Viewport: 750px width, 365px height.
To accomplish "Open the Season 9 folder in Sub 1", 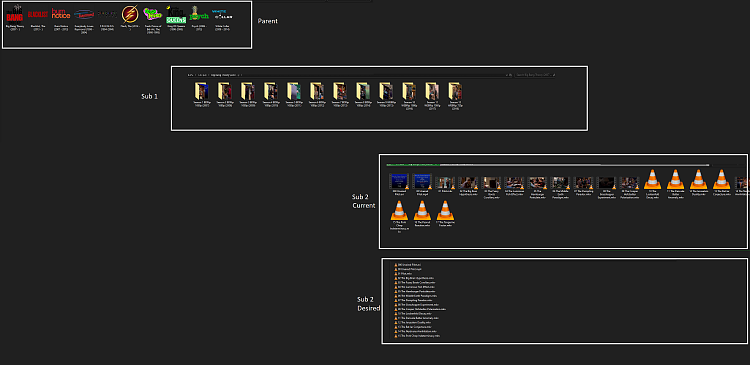I will pos(386,95).
